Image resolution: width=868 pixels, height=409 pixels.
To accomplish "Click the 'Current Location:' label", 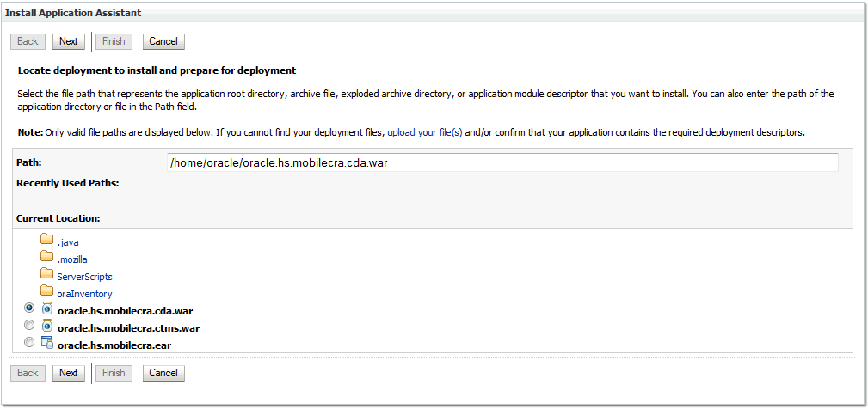I will (58, 218).
